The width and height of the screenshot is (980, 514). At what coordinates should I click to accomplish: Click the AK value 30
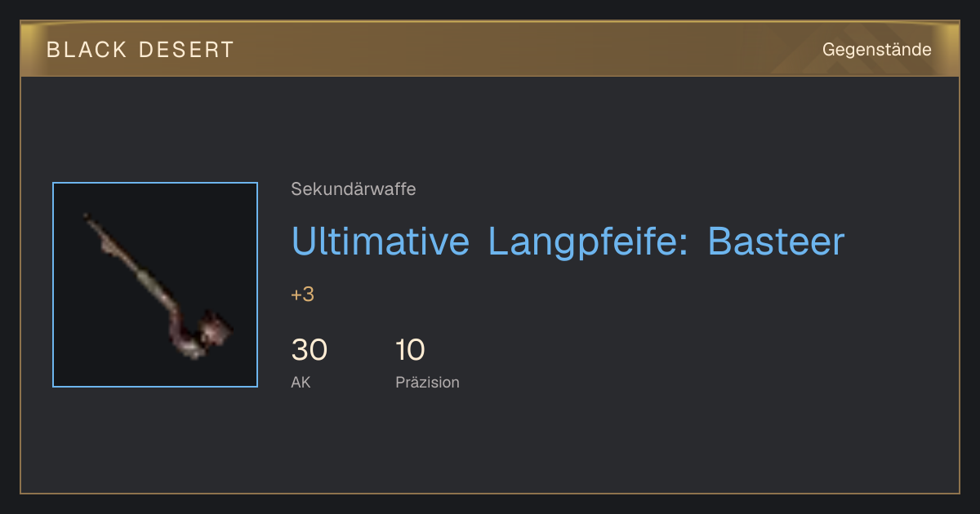point(310,350)
